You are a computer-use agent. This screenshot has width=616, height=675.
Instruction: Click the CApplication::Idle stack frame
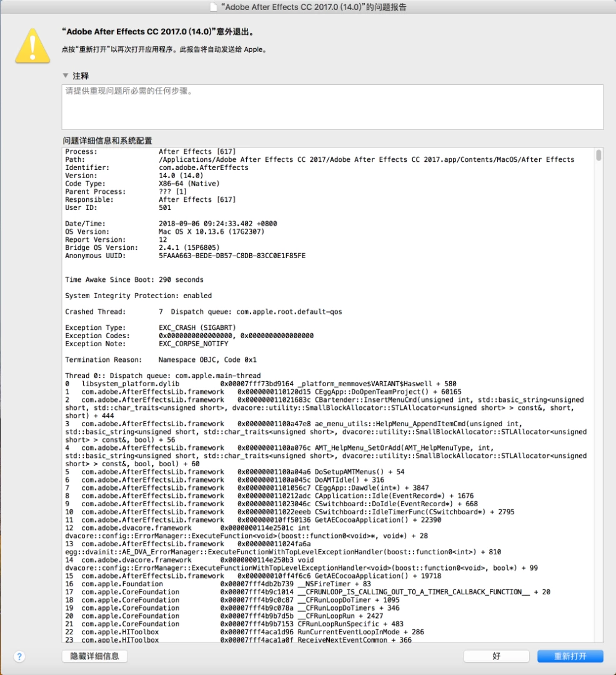pos(269,496)
